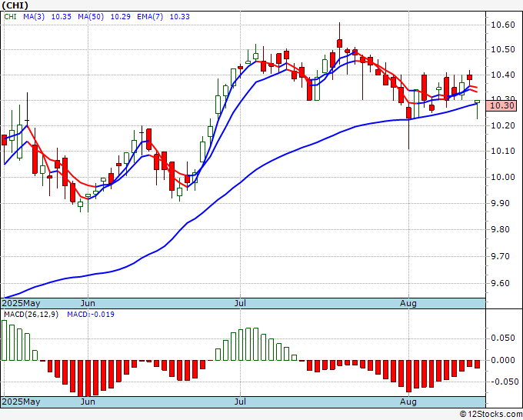Click Aug on price chart date axis
The height and width of the screenshot is (420, 523).
tap(408, 303)
